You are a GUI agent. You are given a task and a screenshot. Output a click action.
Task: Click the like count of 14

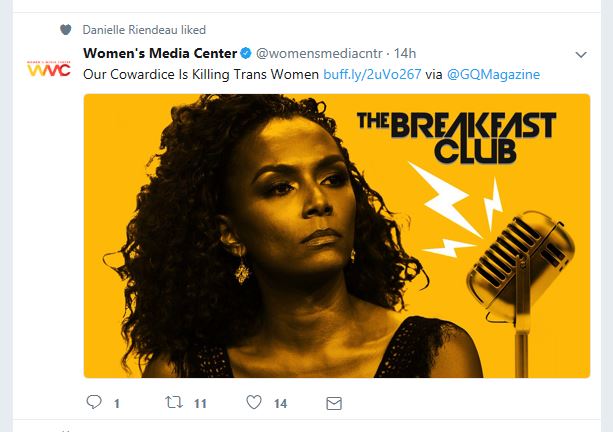281,404
